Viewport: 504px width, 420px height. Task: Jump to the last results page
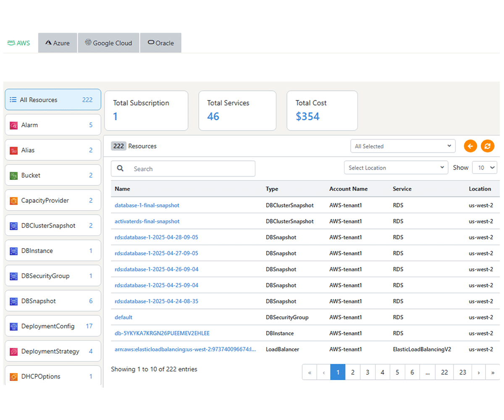493,372
